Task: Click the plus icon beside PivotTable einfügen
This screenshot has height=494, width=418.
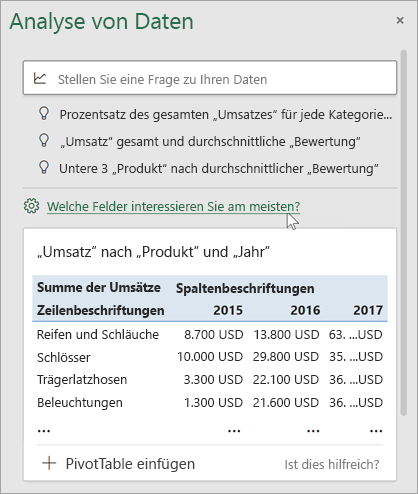Action: tap(49, 464)
